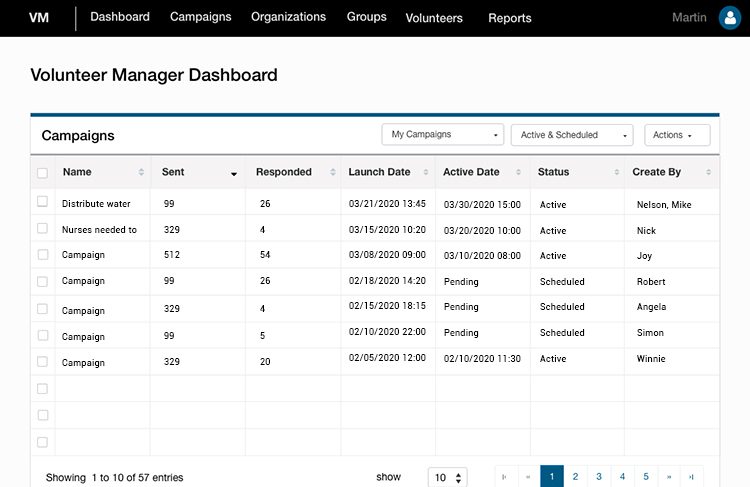
Task: Open the Actions dropdown
Action: [x=677, y=135]
